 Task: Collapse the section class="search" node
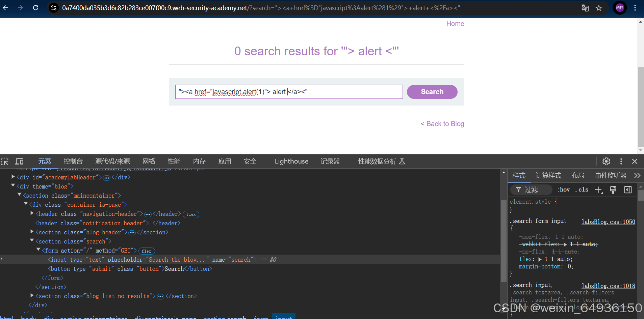pos(32,240)
